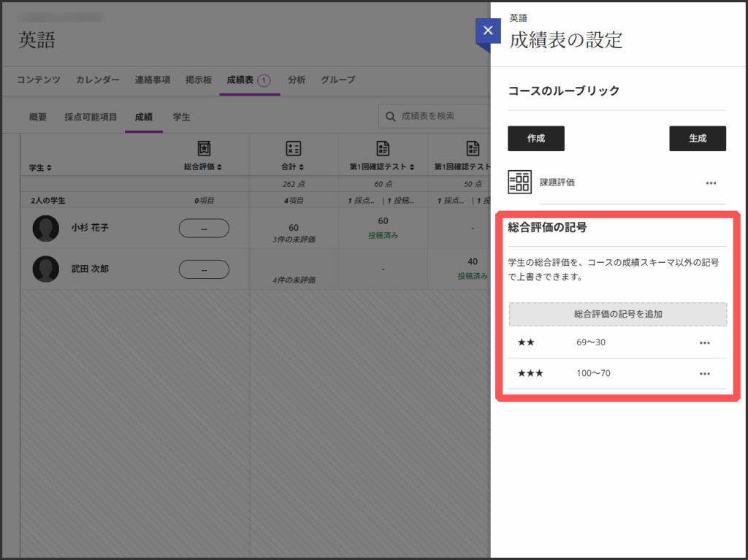This screenshot has width=748, height=560.
Task: Open options for the ★★ grade symbol
Action: coord(704,342)
